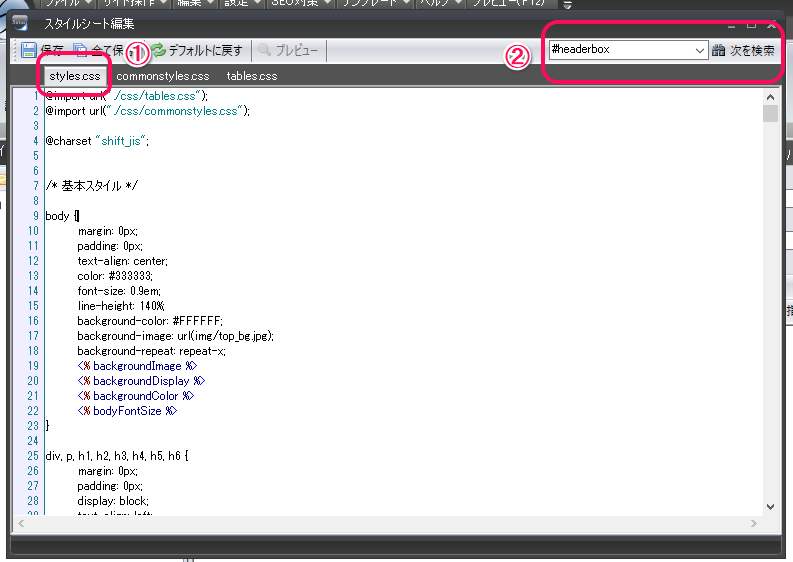The height and width of the screenshot is (562, 793).
Task: Click the save all (全て保存) icon
Action: tap(81, 50)
